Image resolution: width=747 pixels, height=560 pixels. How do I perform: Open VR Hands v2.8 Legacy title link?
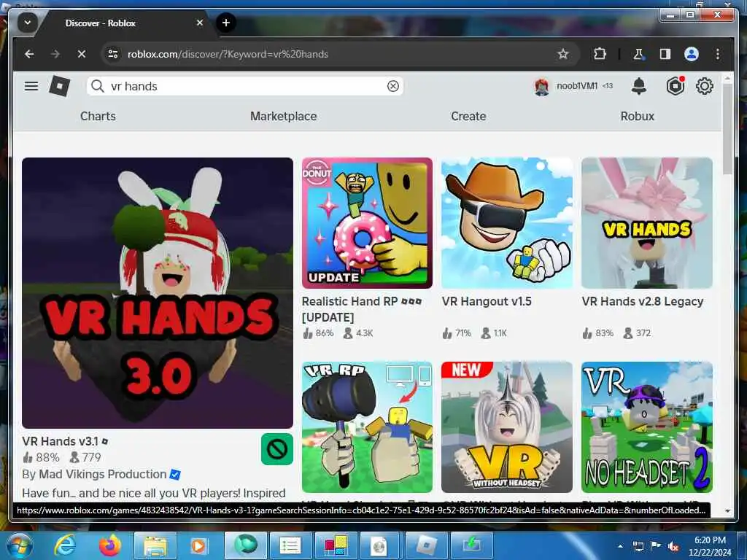(x=642, y=301)
